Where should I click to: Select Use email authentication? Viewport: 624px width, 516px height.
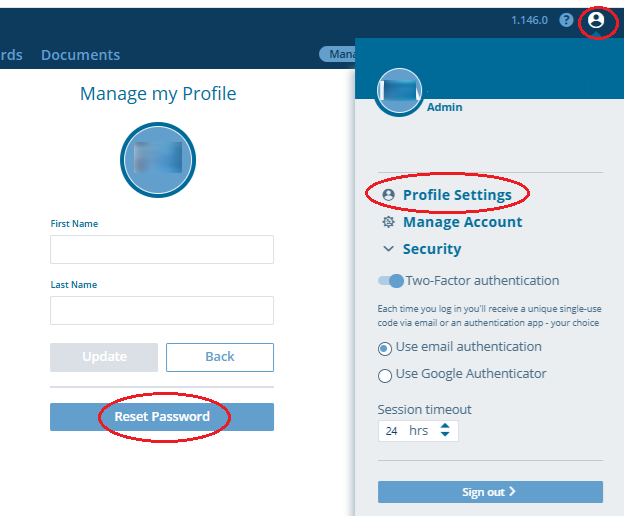click(385, 348)
